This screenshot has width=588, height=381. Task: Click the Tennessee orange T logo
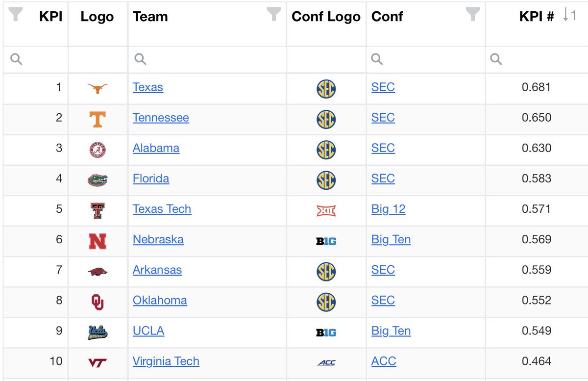[98, 118]
